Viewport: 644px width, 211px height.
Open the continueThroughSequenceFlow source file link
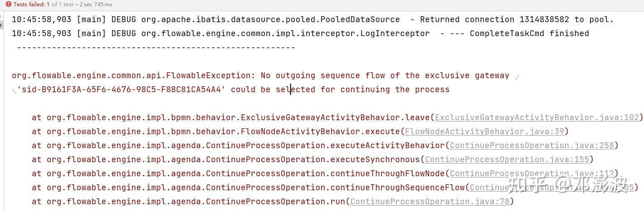[552, 188]
